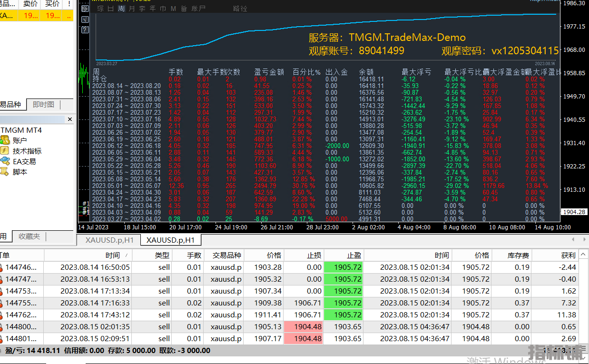Click the 5000.00 deposit value in stats

coord(337,219)
